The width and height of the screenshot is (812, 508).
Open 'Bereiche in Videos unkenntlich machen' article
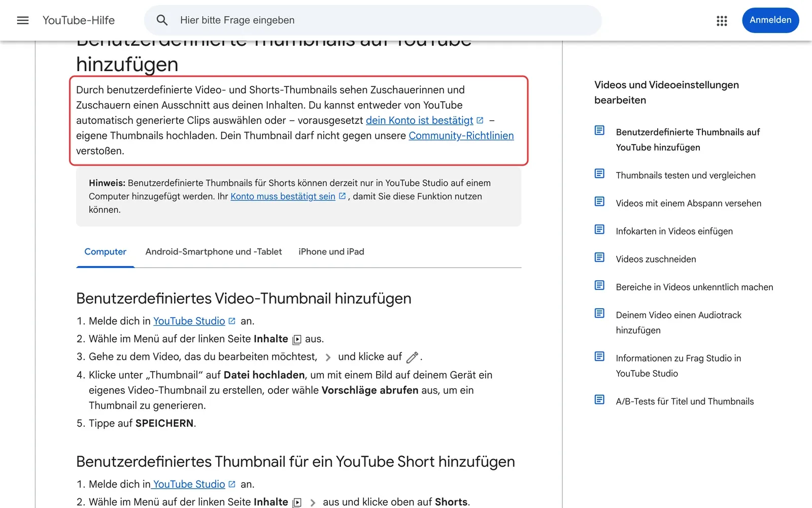(695, 287)
